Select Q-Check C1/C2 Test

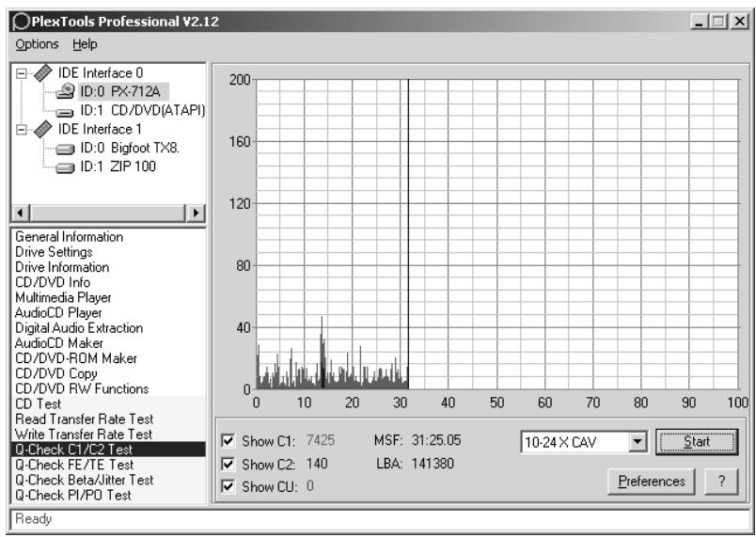(x=108, y=450)
